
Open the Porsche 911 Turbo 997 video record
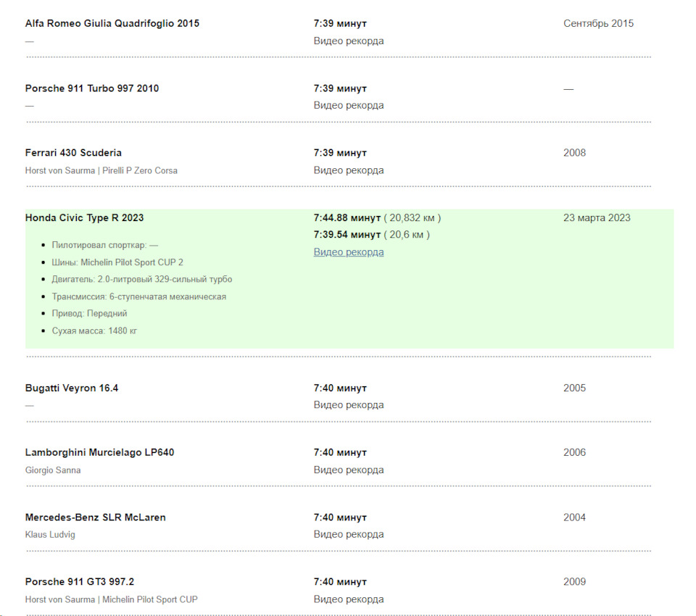[349, 106]
